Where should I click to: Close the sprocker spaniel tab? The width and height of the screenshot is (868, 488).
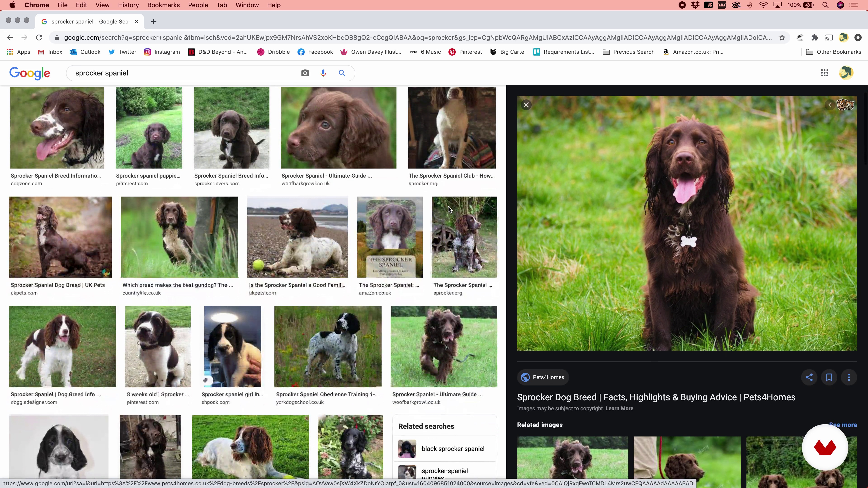point(137,22)
